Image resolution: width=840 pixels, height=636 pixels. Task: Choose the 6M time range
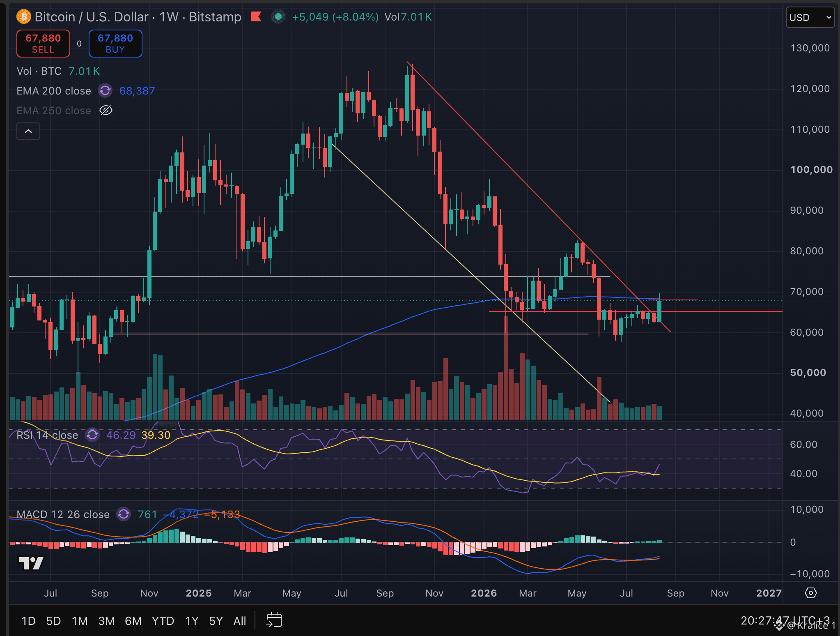coord(133,620)
